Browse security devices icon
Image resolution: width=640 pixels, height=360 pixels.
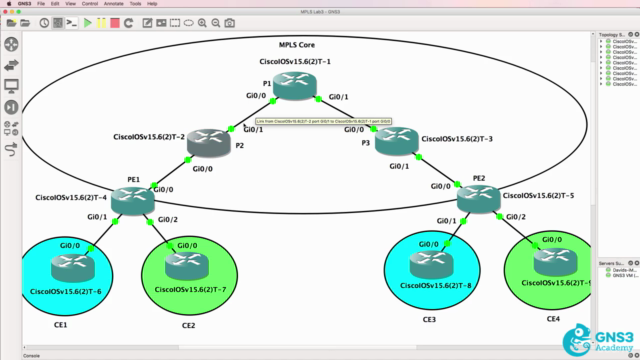(11, 107)
